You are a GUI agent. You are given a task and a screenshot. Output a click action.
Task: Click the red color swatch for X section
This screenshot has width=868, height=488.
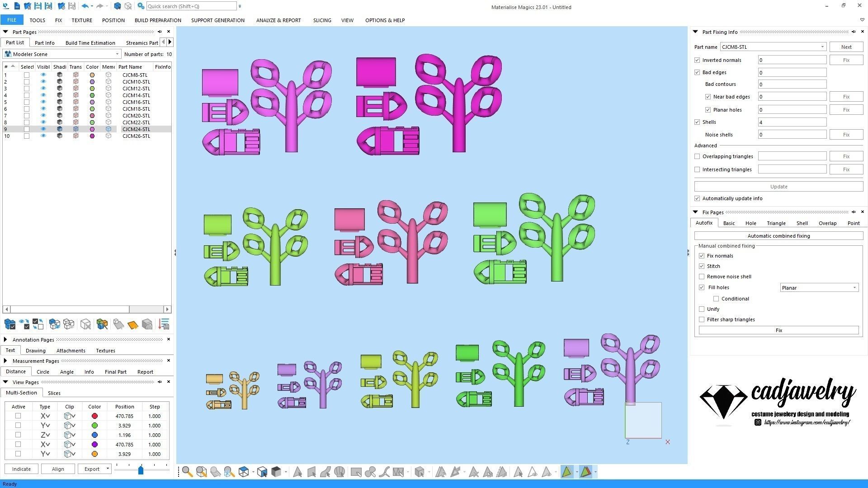pos(94,416)
